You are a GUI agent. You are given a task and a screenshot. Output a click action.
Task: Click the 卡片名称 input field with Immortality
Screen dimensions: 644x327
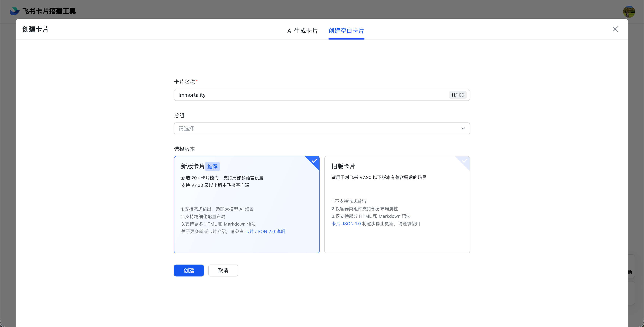(x=322, y=95)
